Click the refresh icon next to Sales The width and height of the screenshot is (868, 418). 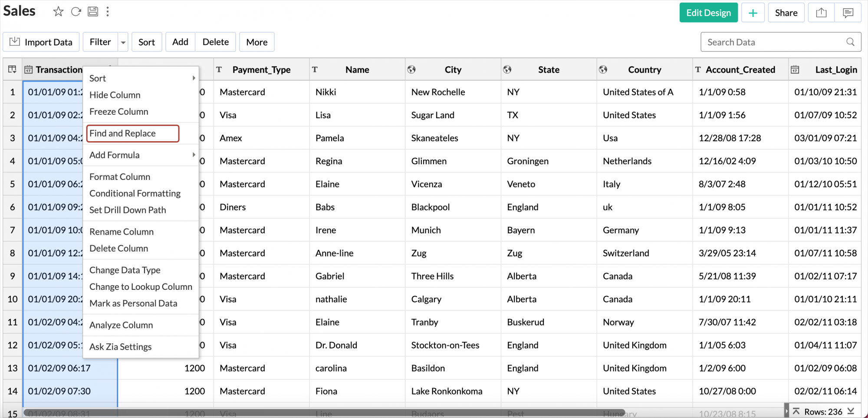(76, 12)
